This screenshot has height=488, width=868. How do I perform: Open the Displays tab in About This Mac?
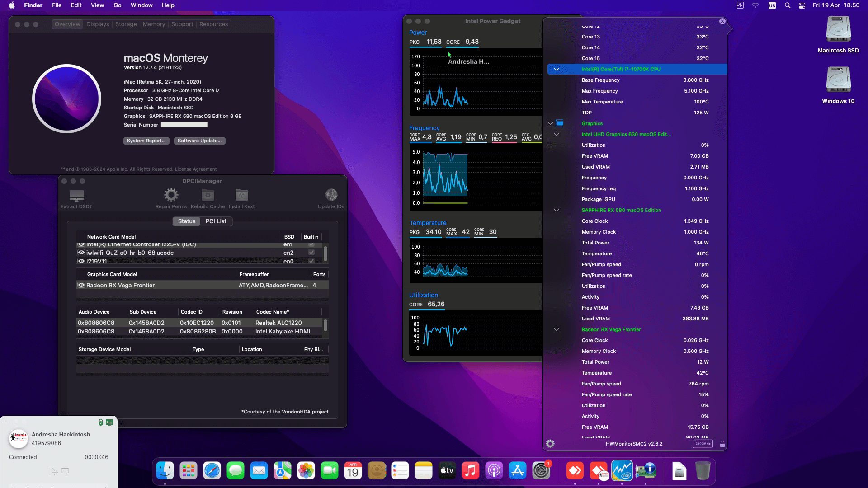pos(98,24)
